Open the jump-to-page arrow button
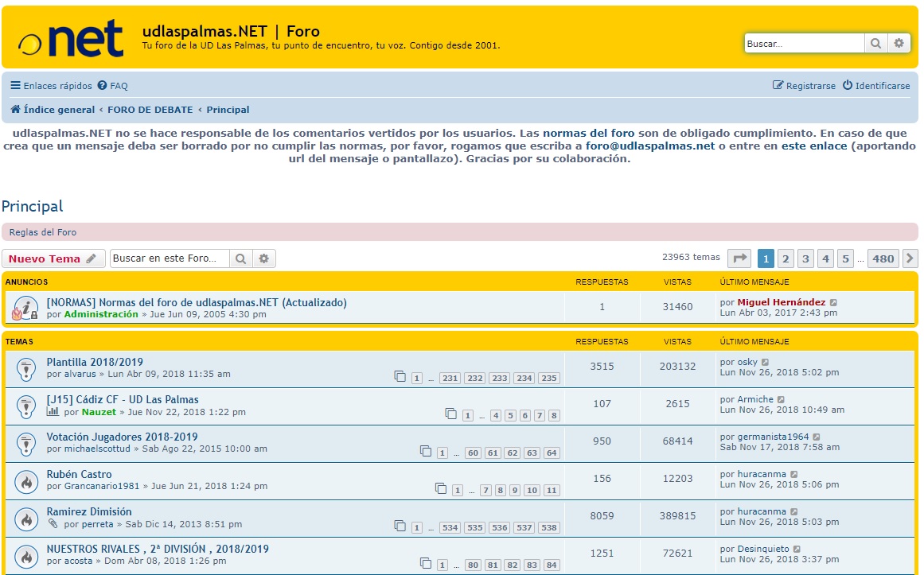 [x=739, y=258]
